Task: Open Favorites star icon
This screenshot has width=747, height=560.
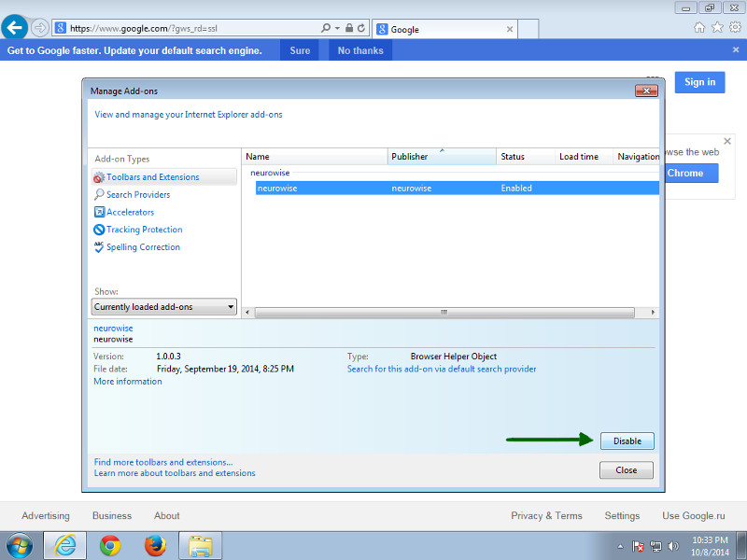Action: 716,28
